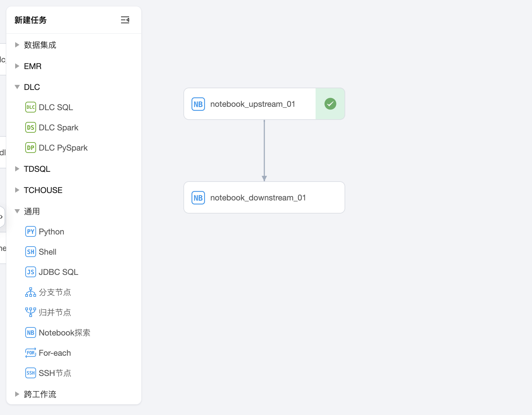Image resolution: width=532 pixels, height=415 pixels.
Task: Expand the TDSQL category
Action: click(x=17, y=169)
